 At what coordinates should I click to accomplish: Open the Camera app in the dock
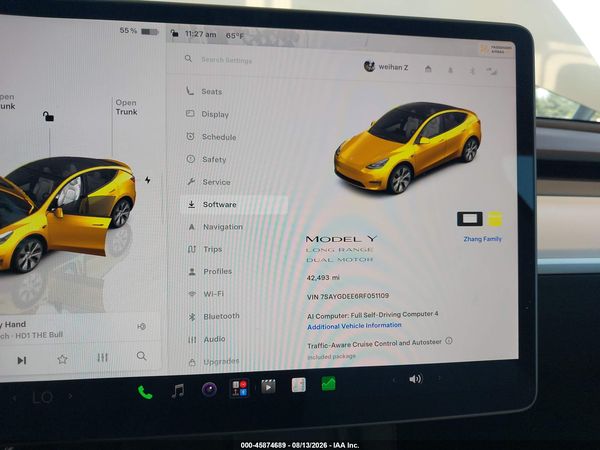point(209,390)
